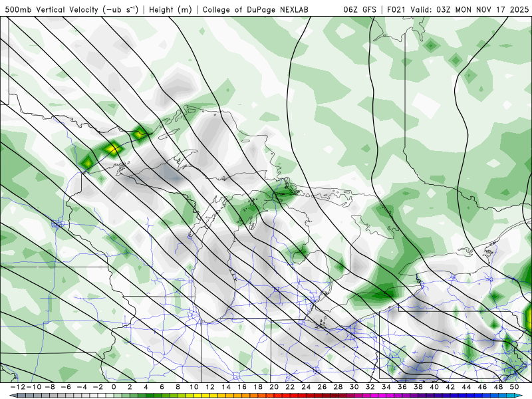Select the "42" color bar label
532x399 pixels.
pos(451,387)
